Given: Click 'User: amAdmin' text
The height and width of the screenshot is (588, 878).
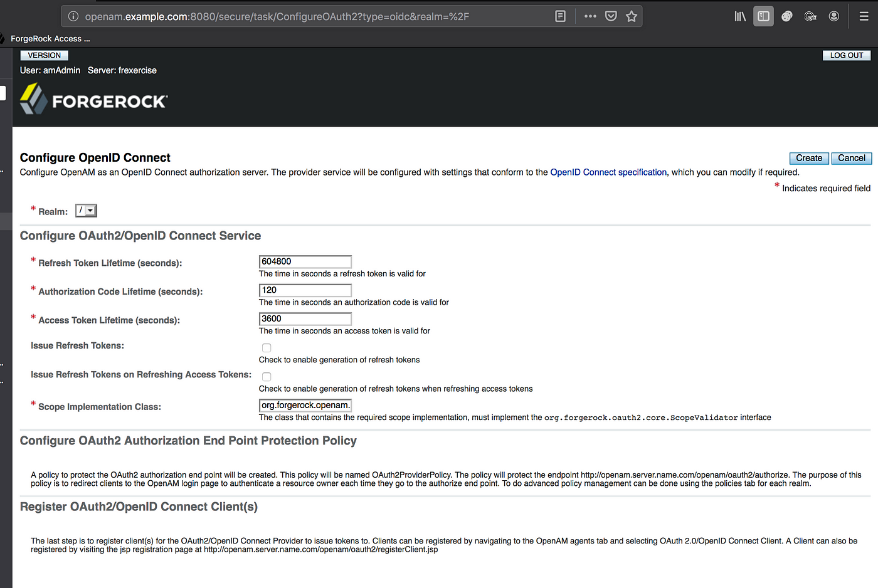Looking at the screenshot, I should click(50, 70).
